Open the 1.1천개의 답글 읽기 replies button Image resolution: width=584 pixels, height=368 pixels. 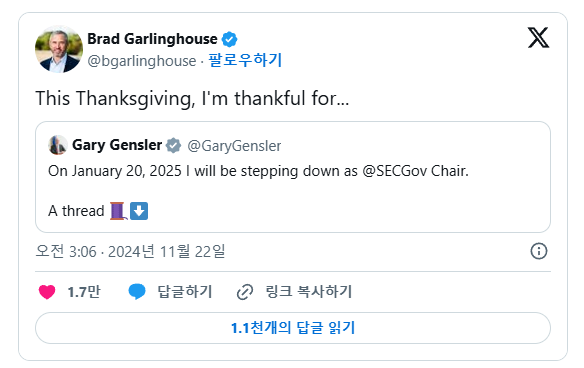pyautogui.click(x=293, y=328)
